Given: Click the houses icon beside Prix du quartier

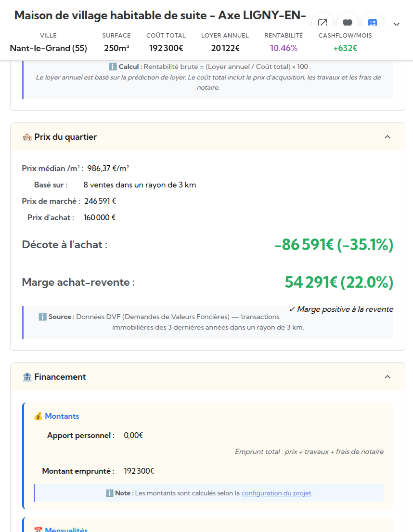Looking at the screenshot, I should [x=27, y=137].
